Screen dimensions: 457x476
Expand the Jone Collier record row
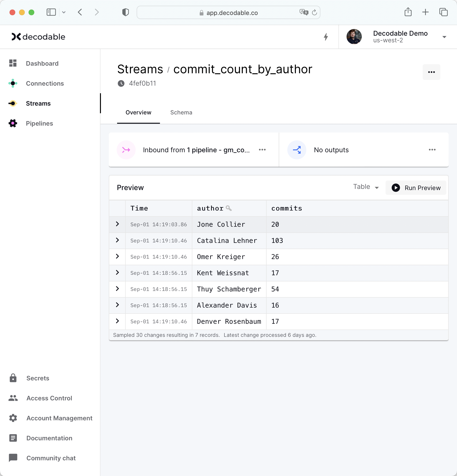point(117,224)
